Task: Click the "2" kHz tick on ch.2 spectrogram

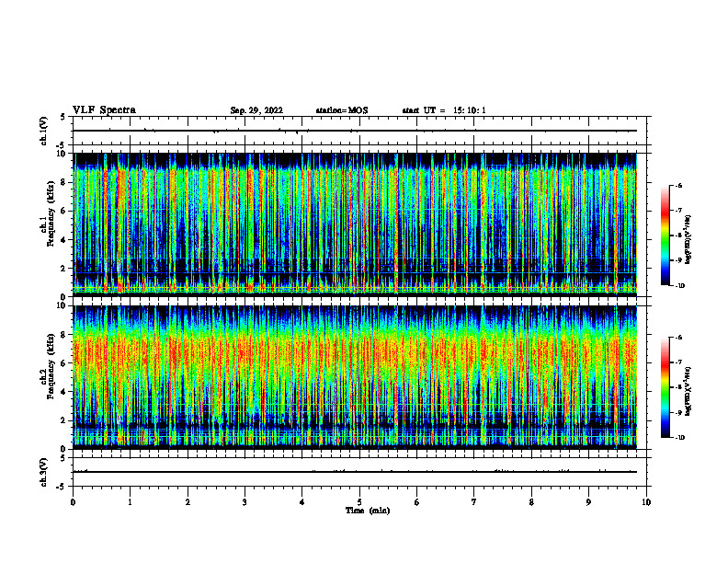Action: tap(64, 420)
